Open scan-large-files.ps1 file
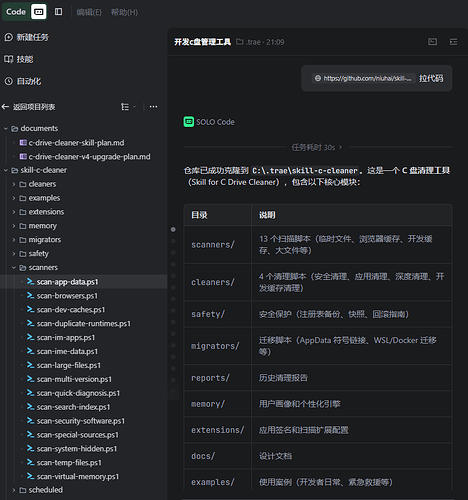468x500 pixels. 68,365
